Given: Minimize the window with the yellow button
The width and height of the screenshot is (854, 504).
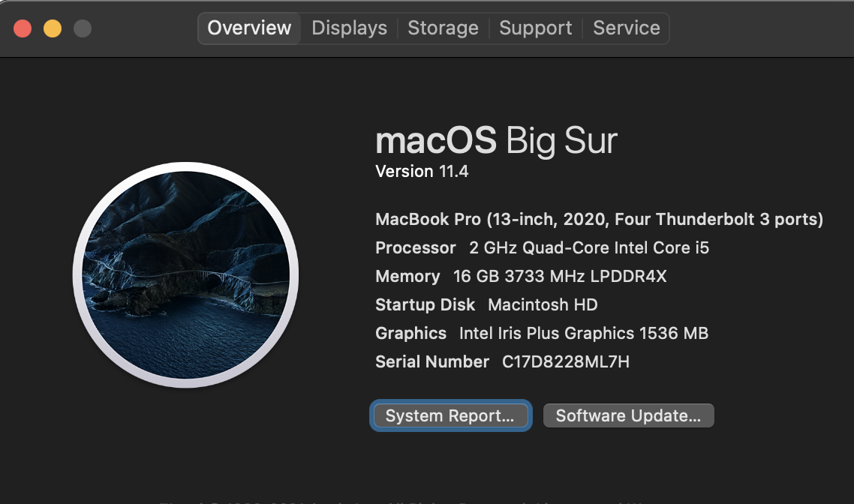Looking at the screenshot, I should pyautogui.click(x=53, y=28).
